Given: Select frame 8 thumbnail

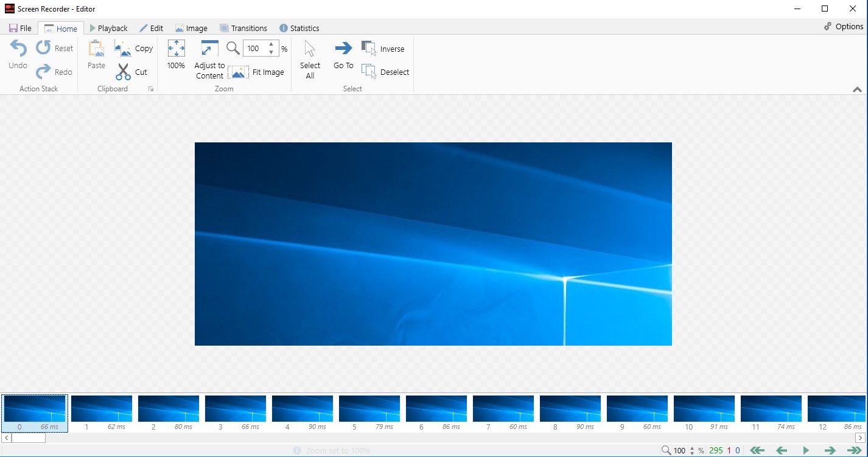Looking at the screenshot, I should point(570,413).
